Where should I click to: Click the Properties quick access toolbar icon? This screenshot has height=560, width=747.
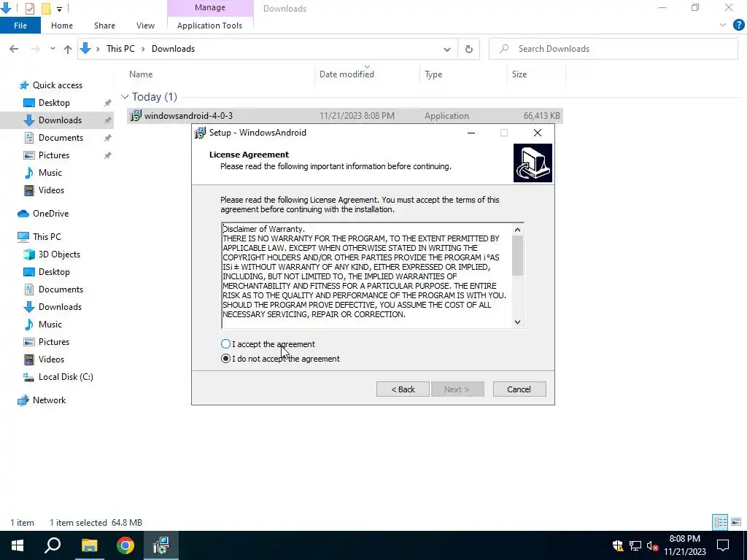pos(29,8)
